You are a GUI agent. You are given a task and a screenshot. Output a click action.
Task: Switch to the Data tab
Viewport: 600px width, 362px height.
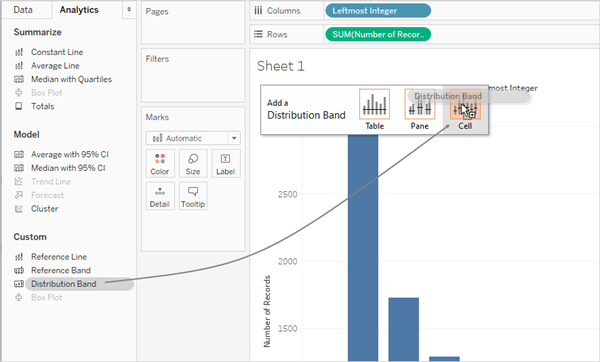[23, 10]
